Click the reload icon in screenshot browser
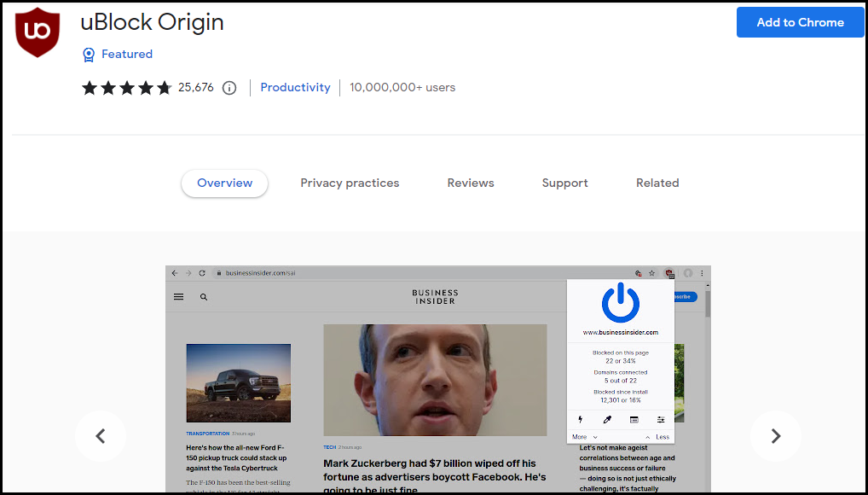Image resolution: width=868 pixels, height=495 pixels. tap(202, 273)
